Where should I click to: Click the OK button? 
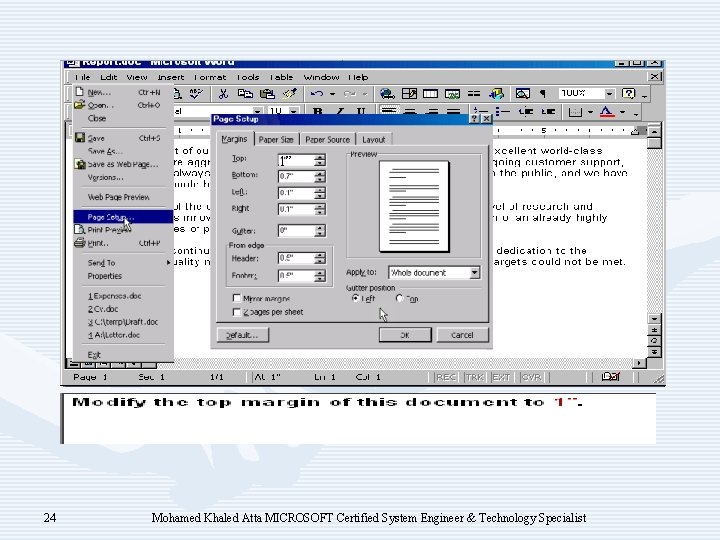pos(405,335)
